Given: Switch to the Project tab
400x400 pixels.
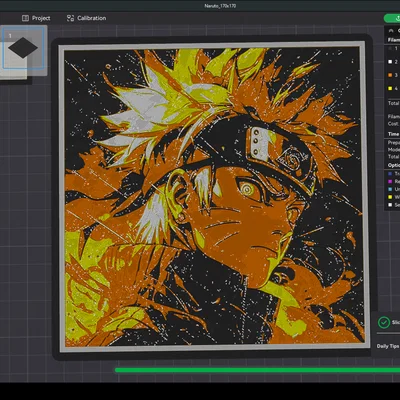Looking at the screenshot, I should [x=36, y=18].
